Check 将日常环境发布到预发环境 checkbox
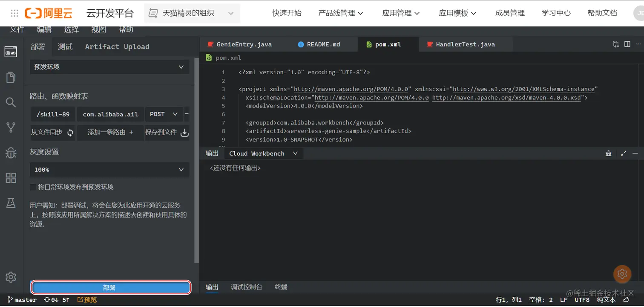644x307 pixels. 33,187
